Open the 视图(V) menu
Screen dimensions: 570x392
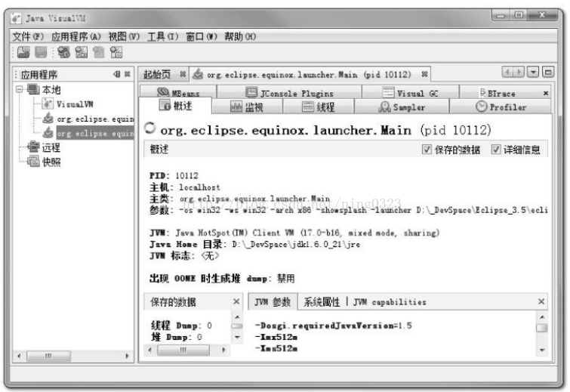tap(124, 37)
